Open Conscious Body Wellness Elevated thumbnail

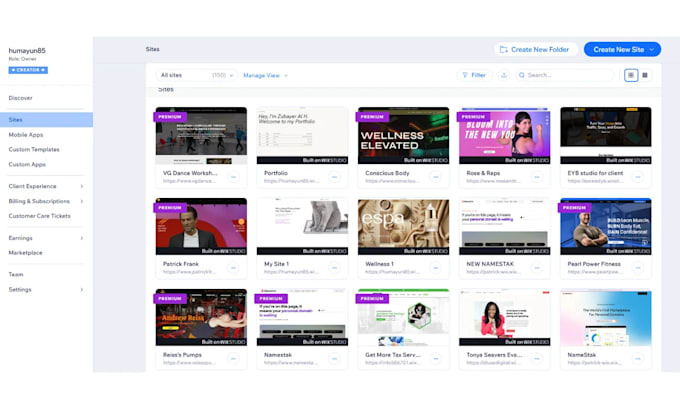403,136
